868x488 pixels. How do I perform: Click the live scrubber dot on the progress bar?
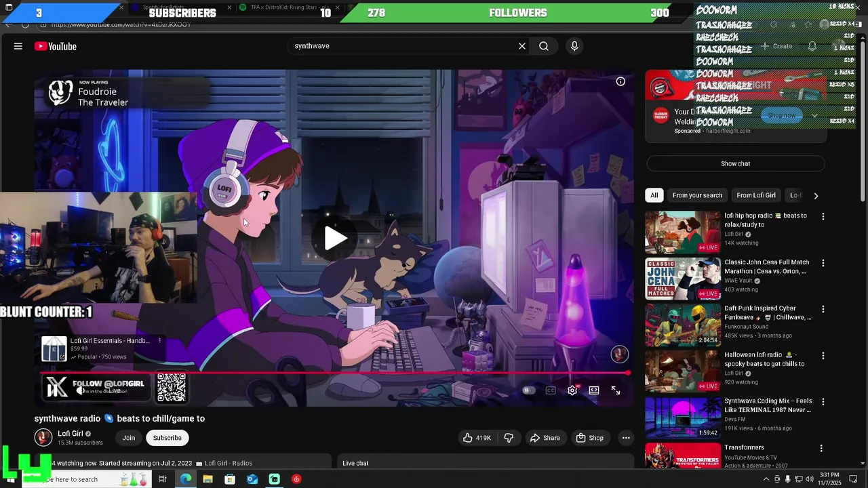pos(628,373)
